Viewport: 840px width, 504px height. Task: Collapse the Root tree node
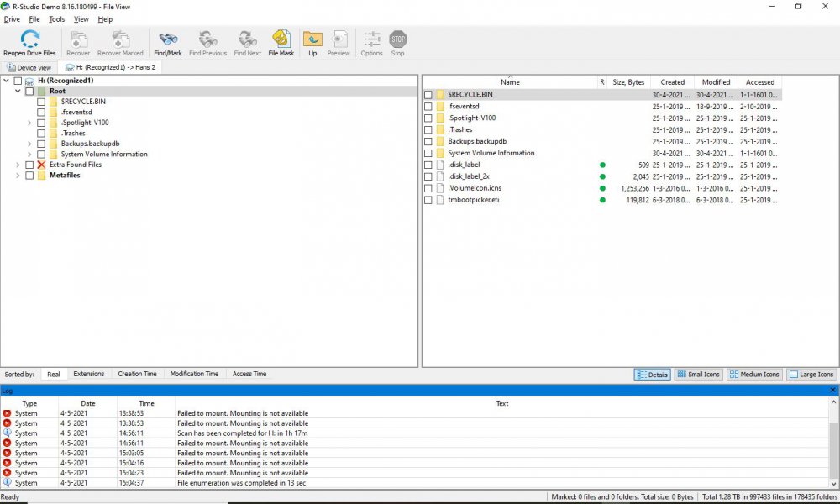pyautogui.click(x=18, y=91)
